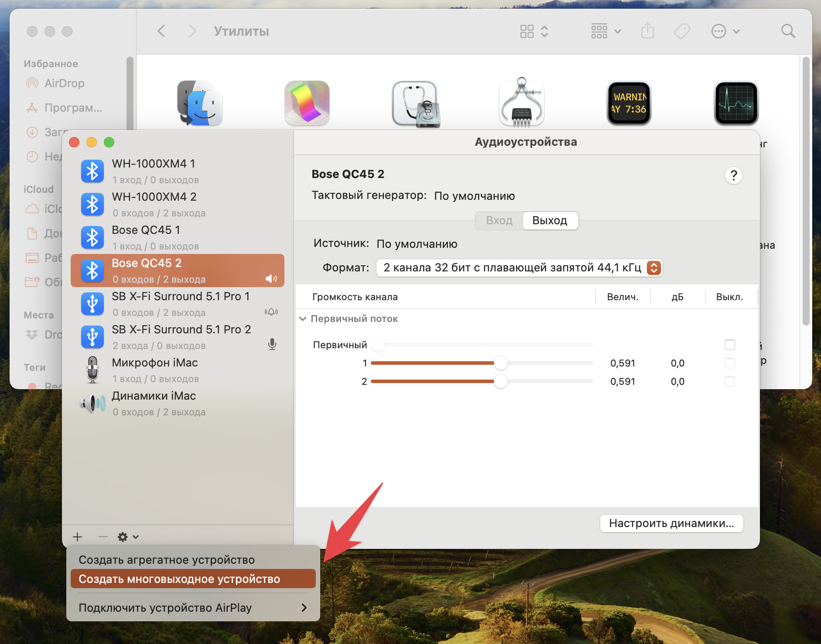Click the Finder window vertical scrollbar
Viewport: 821px width, 644px height.
coord(806,191)
